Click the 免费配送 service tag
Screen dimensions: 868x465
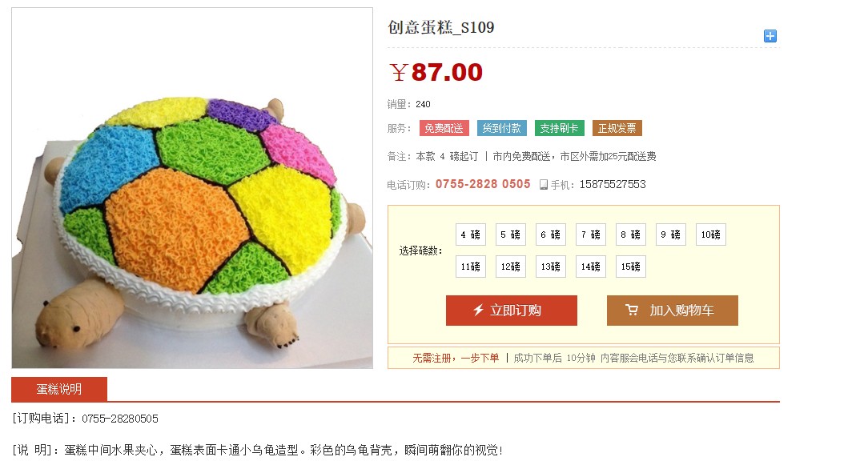[444, 128]
